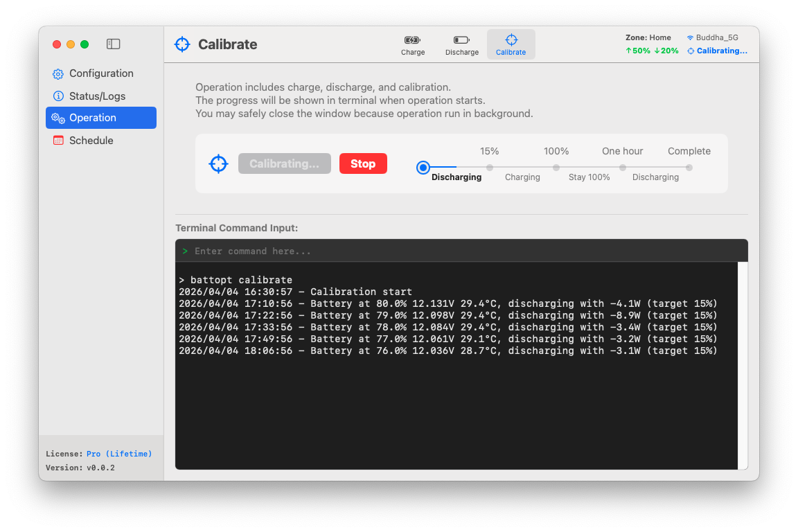The height and width of the screenshot is (532, 798).
Task: Open the Configuration section
Action: (x=100, y=74)
